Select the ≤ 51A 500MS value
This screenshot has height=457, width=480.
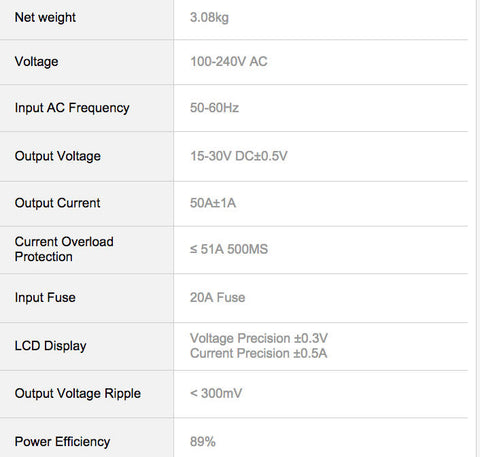(229, 249)
